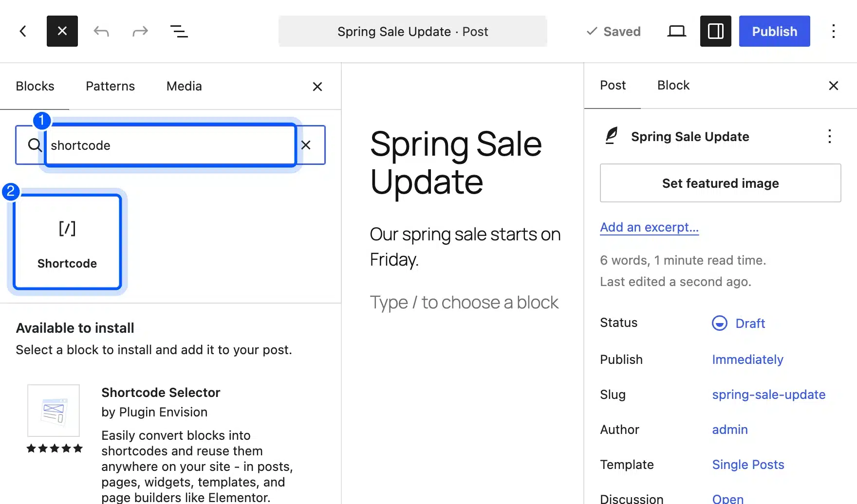Click the Redo arrow icon
This screenshot has width=857, height=504.
pyautogui.click(x=140, y=32)
